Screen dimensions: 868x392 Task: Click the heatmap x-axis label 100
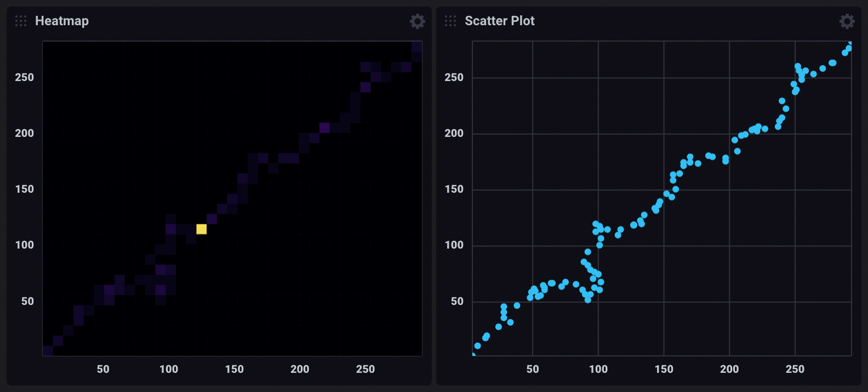click(x=169, y=369)
